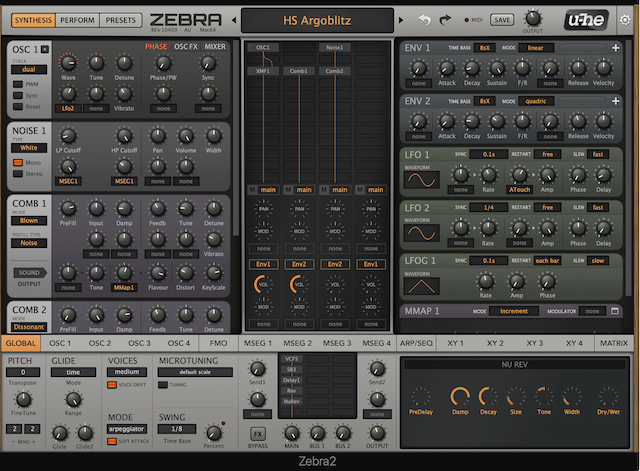The image size is (640, 471).
Task: Click the left panel vertical scrollbar
Action: pos(236,139)
